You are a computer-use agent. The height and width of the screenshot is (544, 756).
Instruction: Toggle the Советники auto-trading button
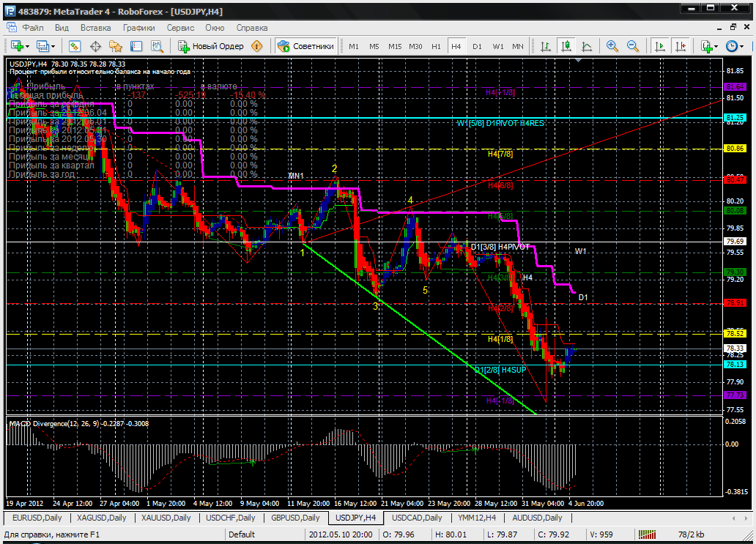[x=306, y=46]
